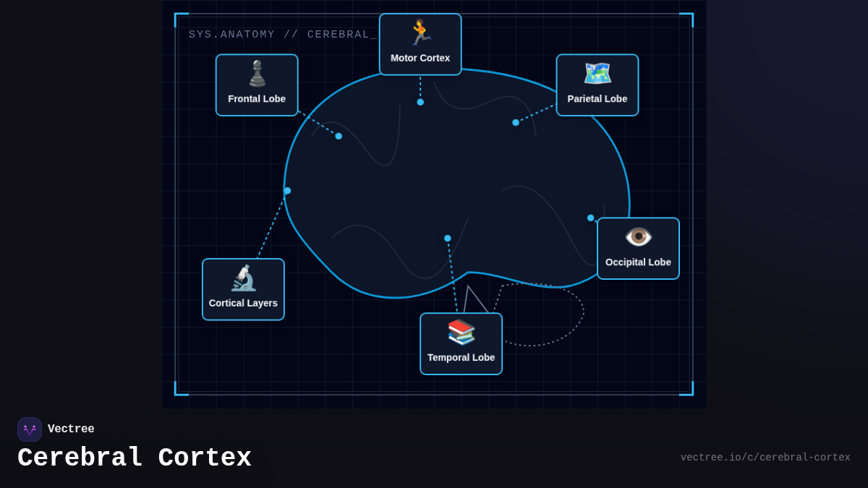Click the anchor dot below Motor Cortex
Viewport: 868px width, 488px height.
click(x=420, y=102)
